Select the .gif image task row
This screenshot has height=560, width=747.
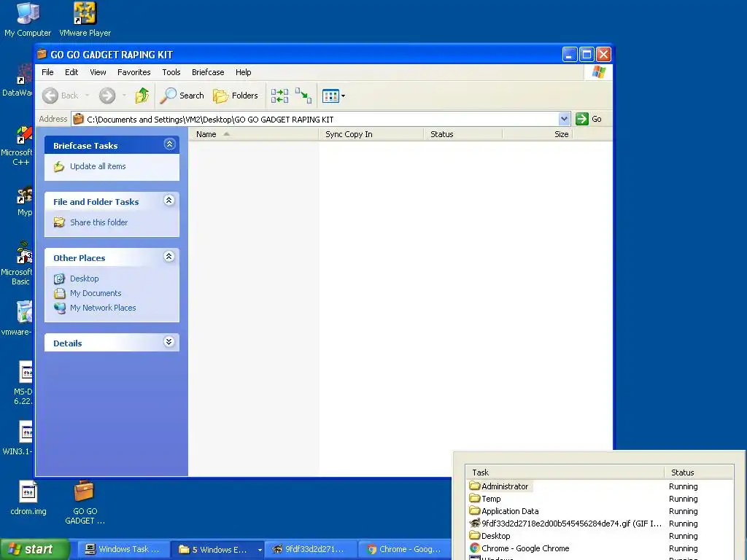(x=600, y=524)
